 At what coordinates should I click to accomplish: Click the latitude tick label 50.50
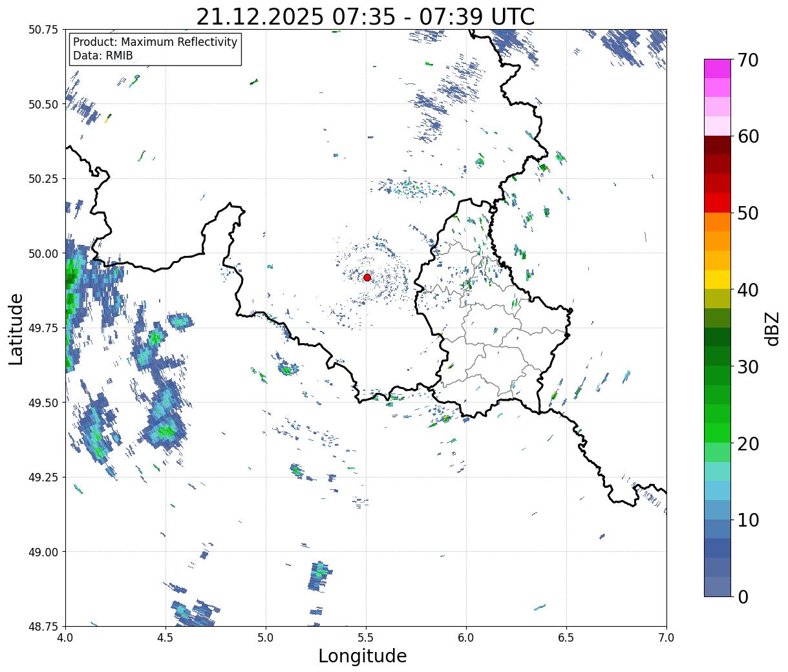coord(43,104)
